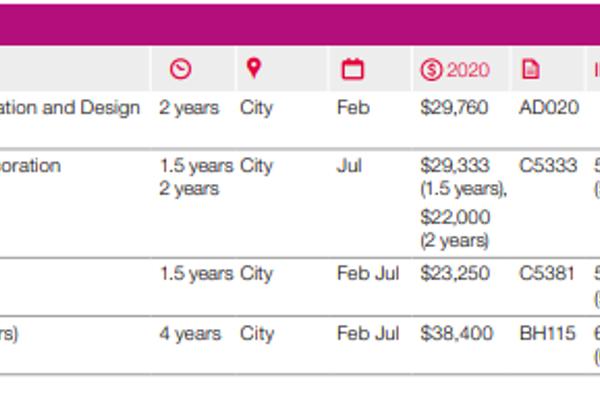
Task: Click the $29,333 fee text
Action: tap(454, 166)
